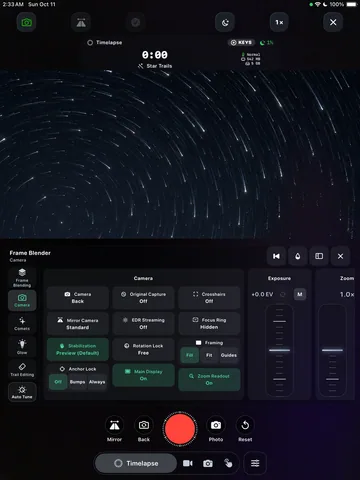Open the Camera sidebar section
Viewport: 360px width, 480px height.
click(x=22, y=300)
